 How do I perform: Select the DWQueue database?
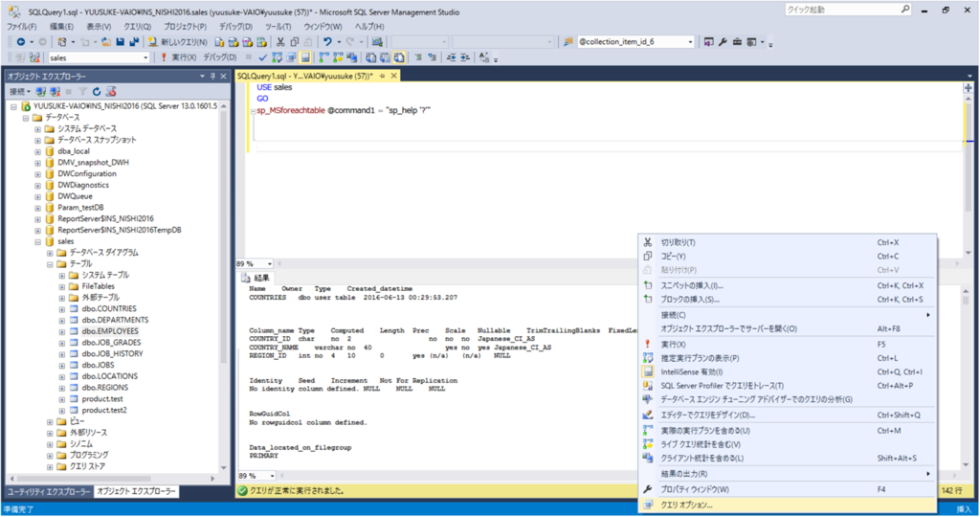click(x=75, y=196)
